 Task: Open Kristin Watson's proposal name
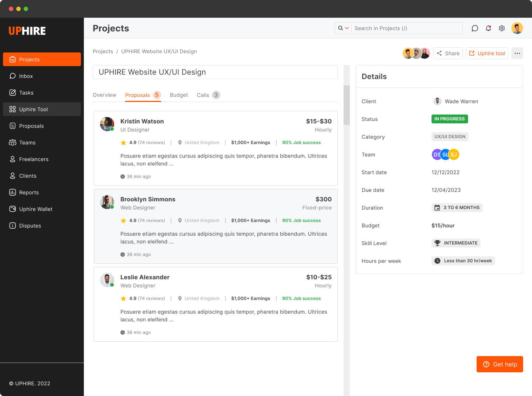(x=142, y=121)
